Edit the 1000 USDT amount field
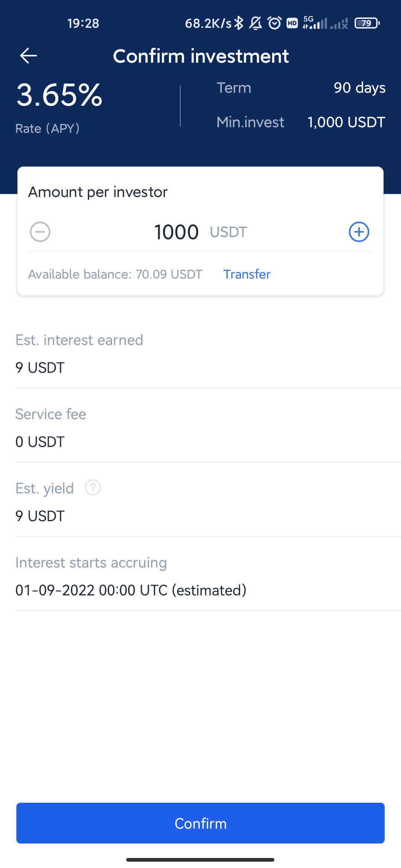The width and height of the screenshot is (401, 868). tap(200, 232)
